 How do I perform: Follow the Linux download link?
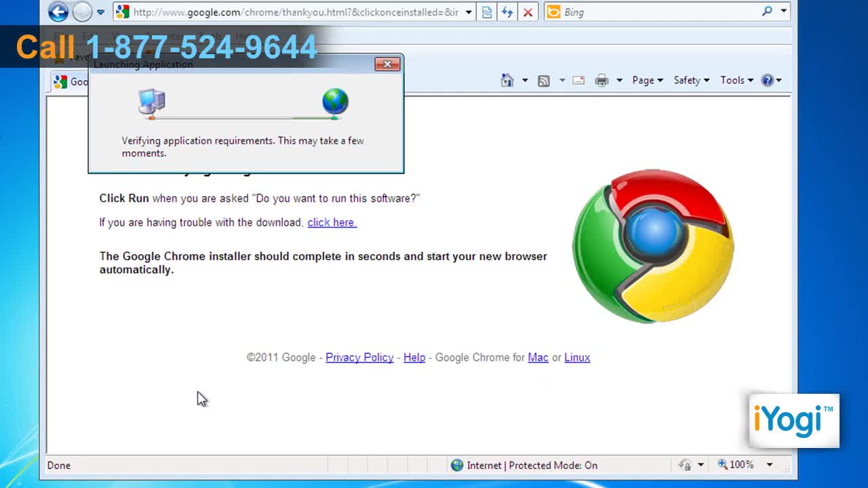pyautogui.click(x=577, y=357)
